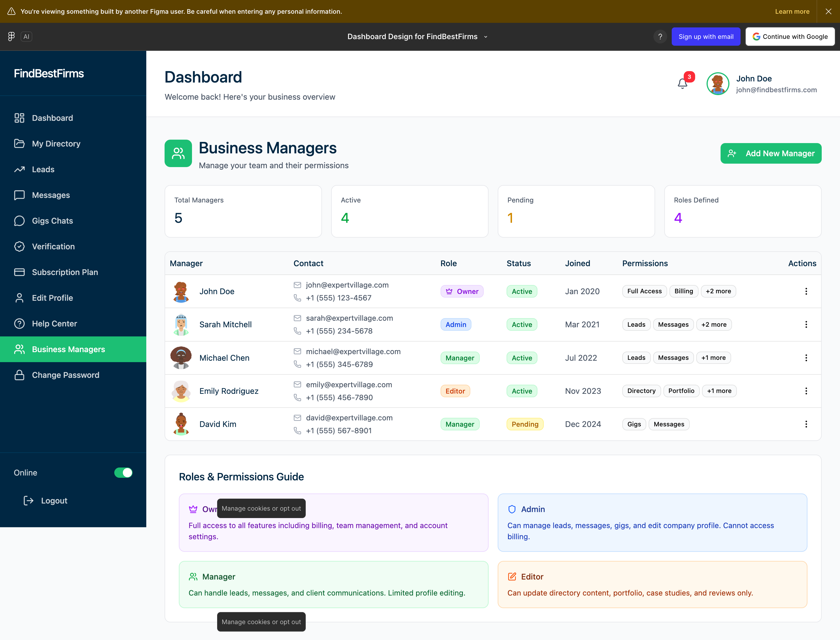
Task: Click the Add New Manager button
Action: tap(771, 153)
